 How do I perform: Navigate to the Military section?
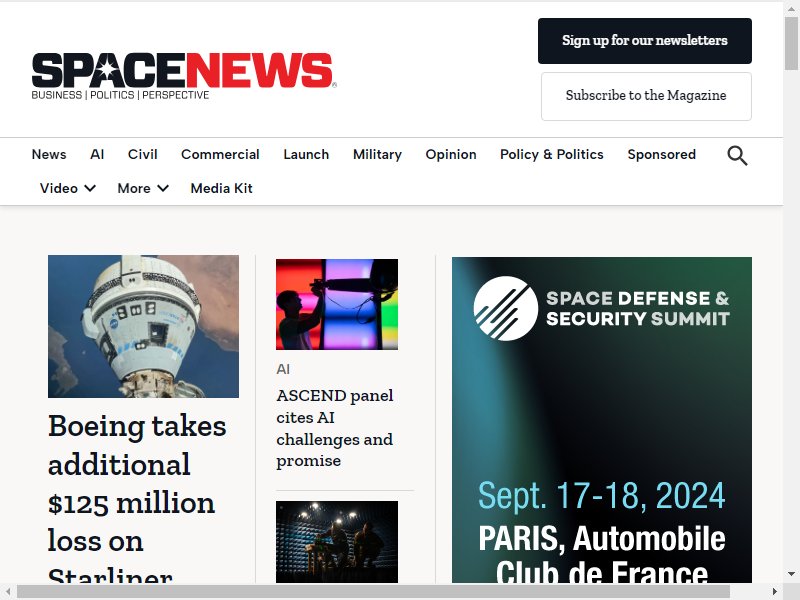click(x=378, y=154)
